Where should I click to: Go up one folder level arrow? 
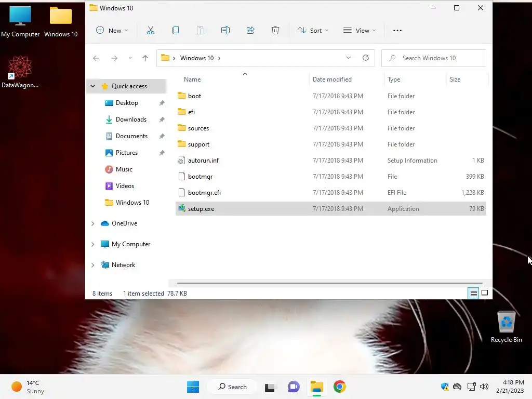(x=145, y=58)
